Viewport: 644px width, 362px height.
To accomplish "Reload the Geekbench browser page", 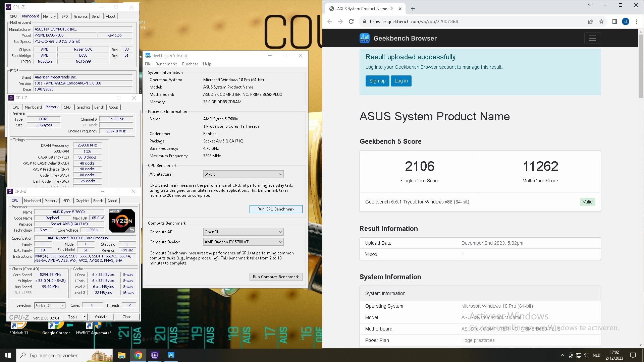I will (x=351, y=21).
